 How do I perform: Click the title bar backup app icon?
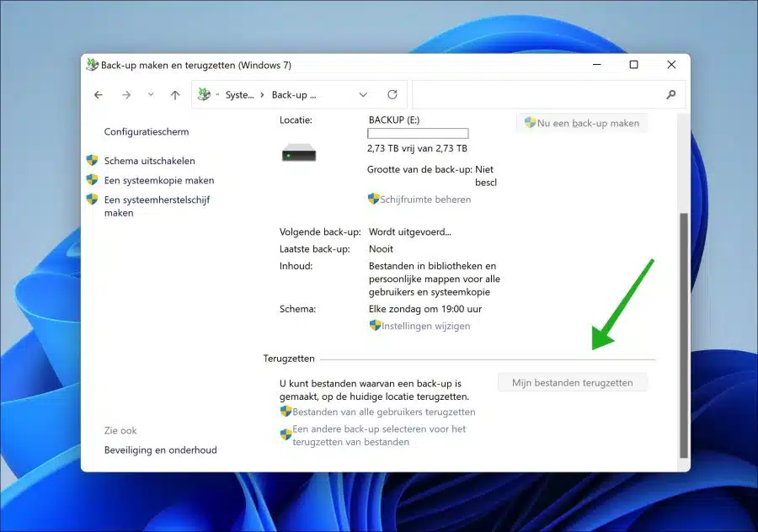click(x=93, y=64)
